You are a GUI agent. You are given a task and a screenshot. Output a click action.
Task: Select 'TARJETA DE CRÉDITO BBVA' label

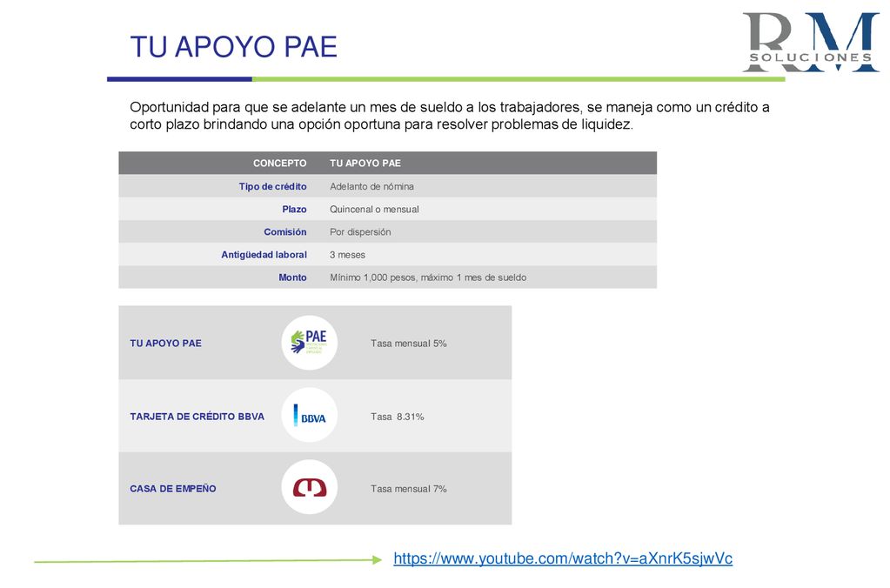point(197,416)
